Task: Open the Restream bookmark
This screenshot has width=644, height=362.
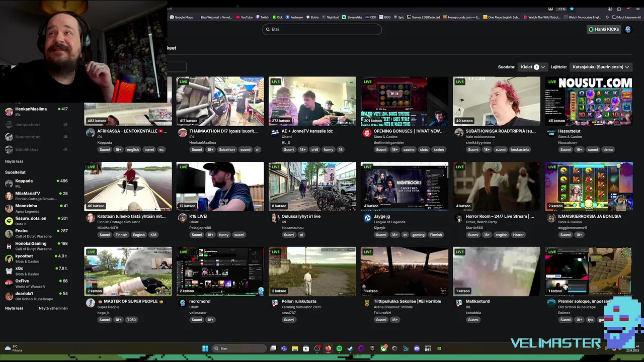Action: (x=294, y=17)
